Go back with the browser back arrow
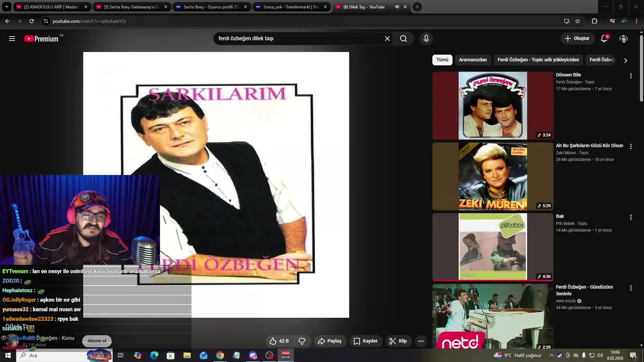Viewport: 644px width, 362px height. click(x=7, y=21)
